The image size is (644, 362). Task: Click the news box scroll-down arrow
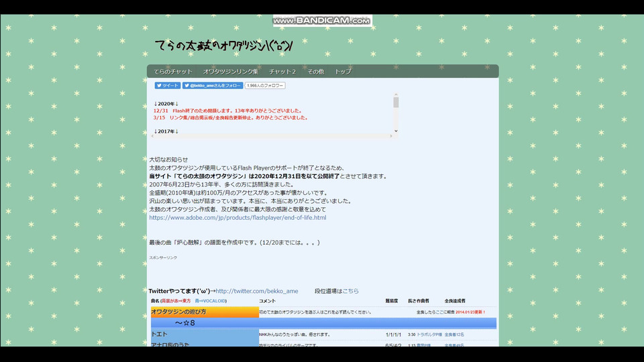point(396,131)
